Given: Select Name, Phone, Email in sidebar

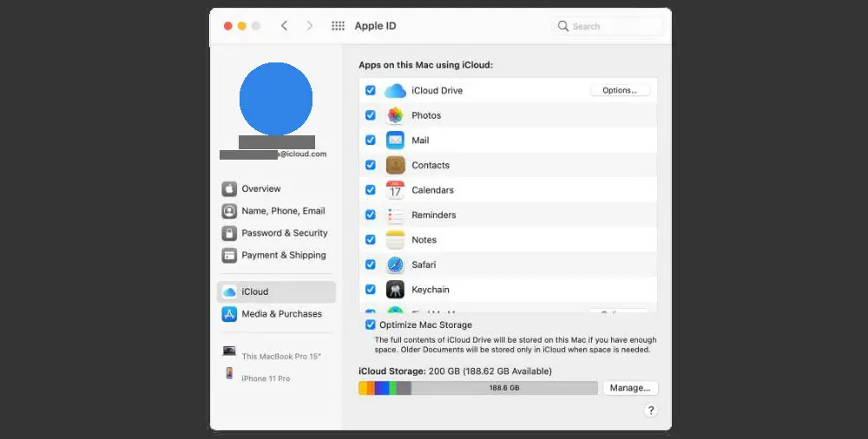Looking at the screenshot, I should tap(276, 211).
